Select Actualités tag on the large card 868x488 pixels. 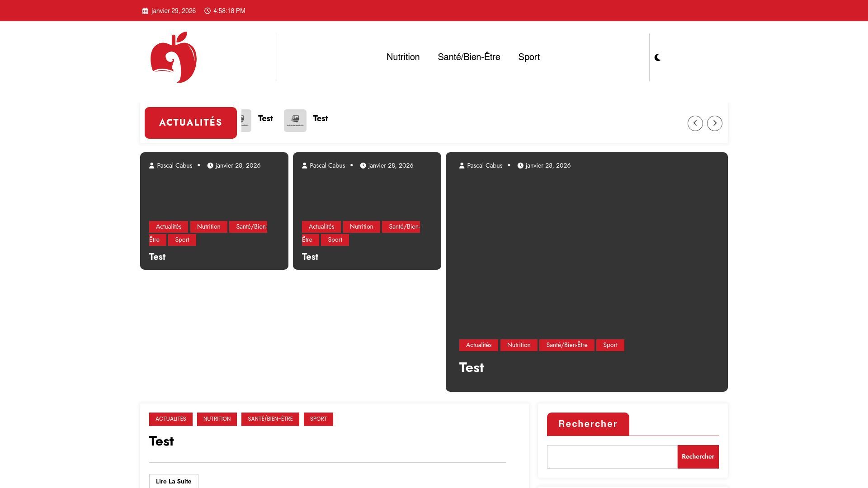479,345
